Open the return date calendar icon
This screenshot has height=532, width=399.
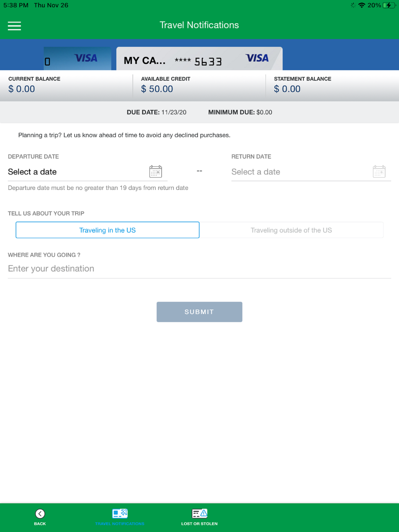pos(379,171)
